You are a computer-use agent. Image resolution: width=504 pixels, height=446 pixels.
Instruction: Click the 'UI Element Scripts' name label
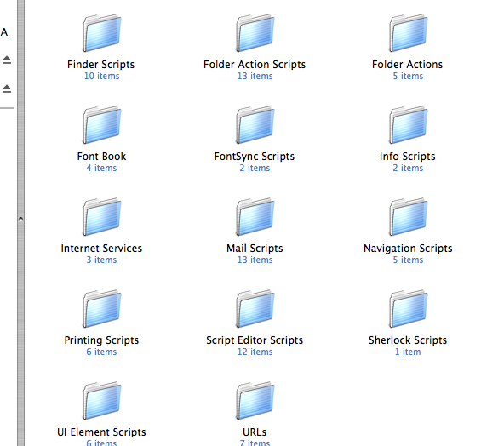pyautogui.click(x=101, y=432)
